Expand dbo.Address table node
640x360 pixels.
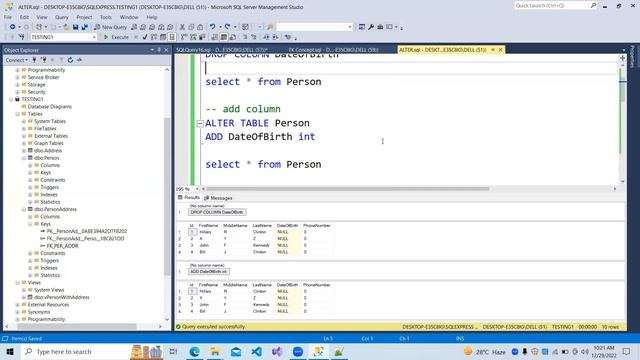[24, 151]
